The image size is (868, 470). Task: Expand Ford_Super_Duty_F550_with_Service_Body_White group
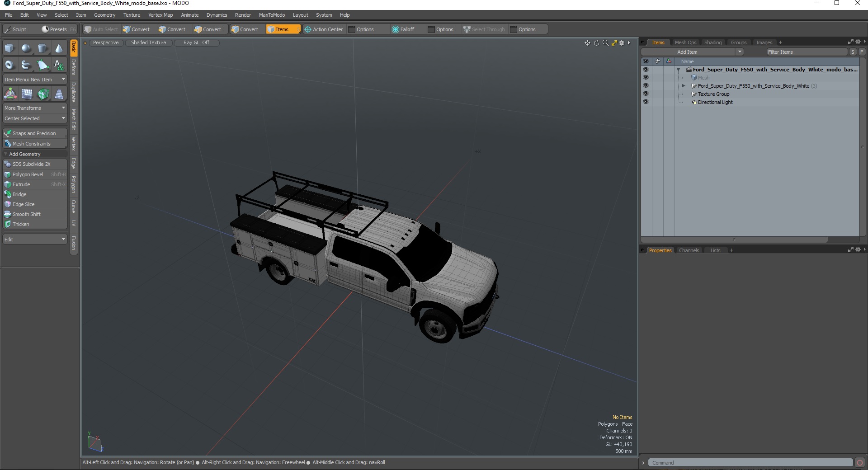[x=684, y=86]
